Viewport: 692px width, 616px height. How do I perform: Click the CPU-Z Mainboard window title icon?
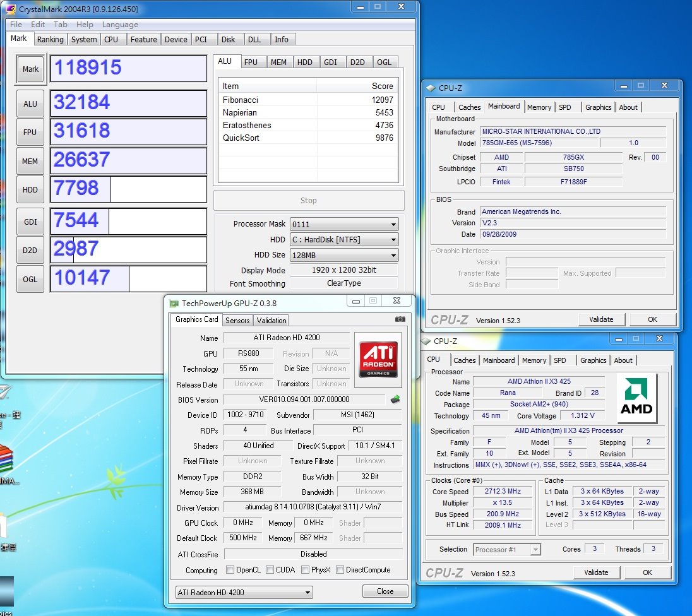click(x=431, y=88)
